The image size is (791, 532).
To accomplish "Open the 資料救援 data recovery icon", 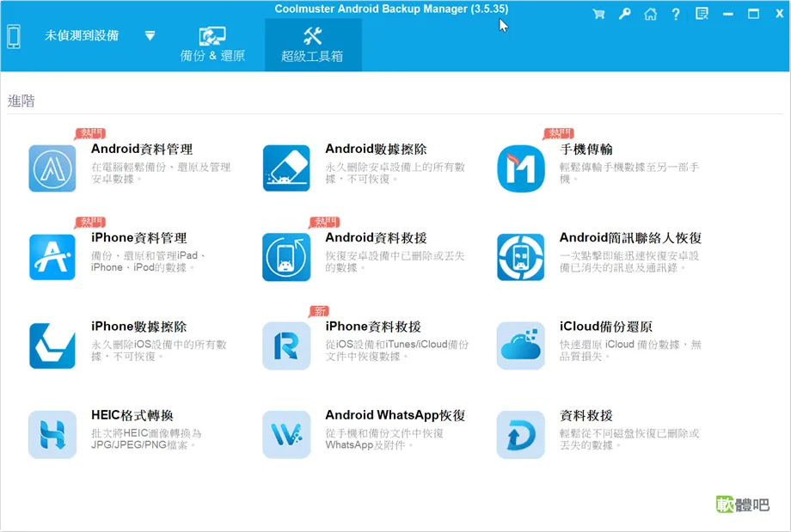I will click(x=521, y=435).
